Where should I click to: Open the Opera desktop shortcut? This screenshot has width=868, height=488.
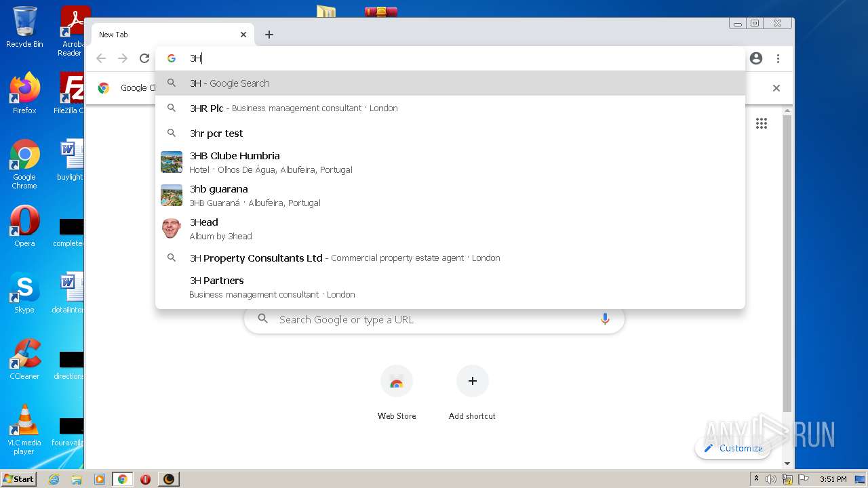click(x=24, y=226)
